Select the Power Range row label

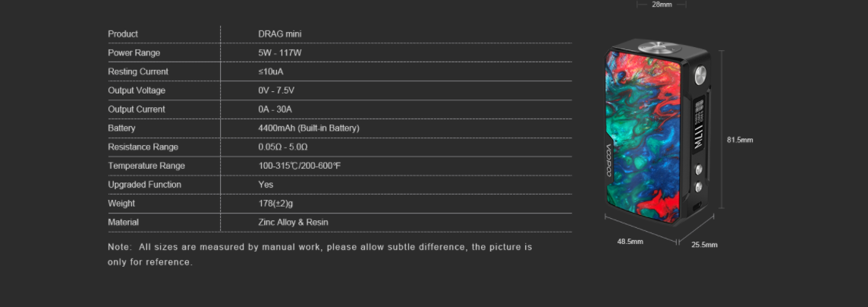pyautogui.click(x=134, y=52)
